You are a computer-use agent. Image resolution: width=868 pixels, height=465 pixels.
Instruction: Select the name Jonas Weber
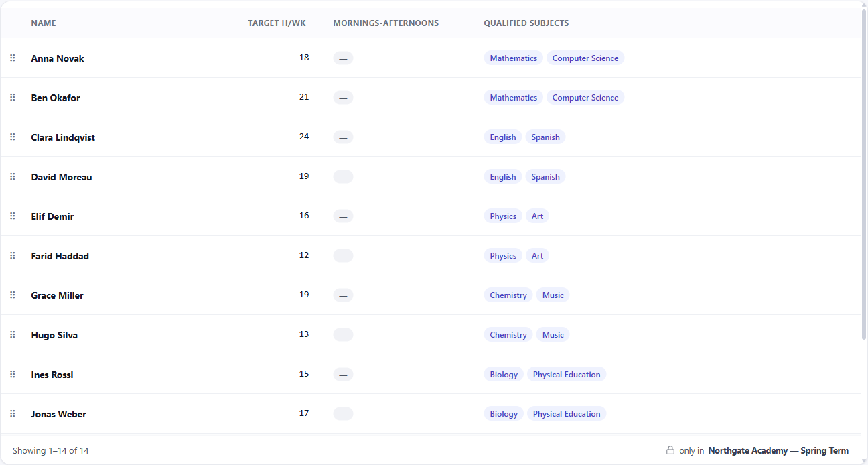click(59, 414)
